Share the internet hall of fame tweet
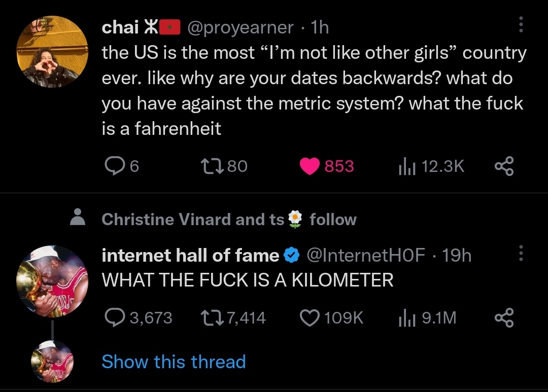Viewport: 548px width, 392px height. click(504, 317)
